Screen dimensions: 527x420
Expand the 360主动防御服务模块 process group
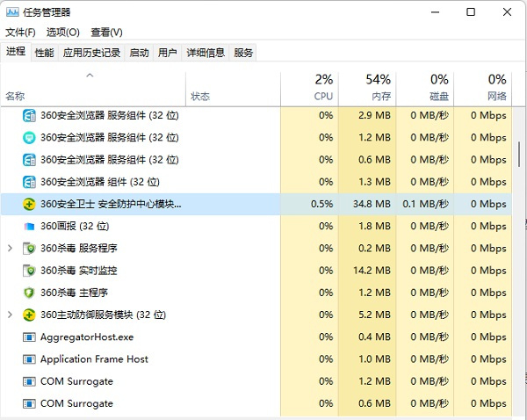(11, 315)
